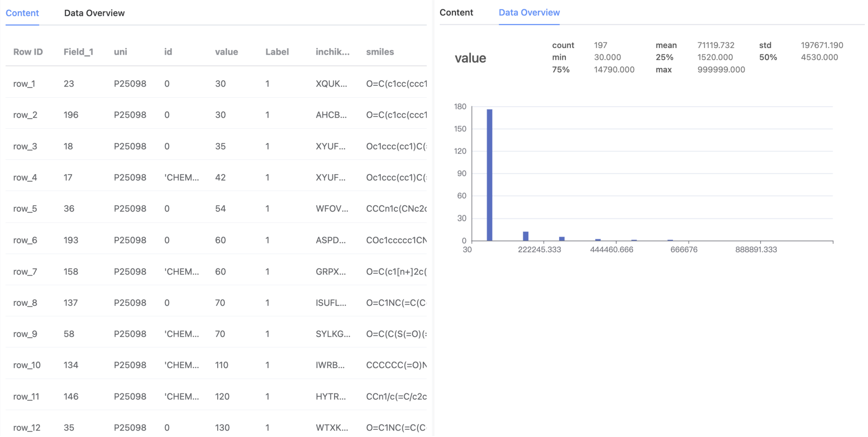Click the Row ID column header
Image resolution: width=868 pixels, height=437 pixels.
point(28,52)
